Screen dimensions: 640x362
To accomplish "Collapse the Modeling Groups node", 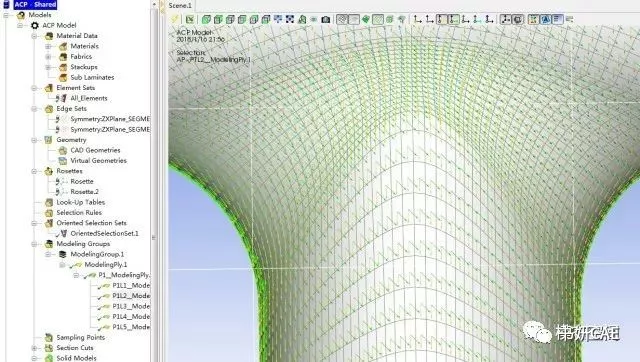I will pyautogui.click(x=34, y=244).
